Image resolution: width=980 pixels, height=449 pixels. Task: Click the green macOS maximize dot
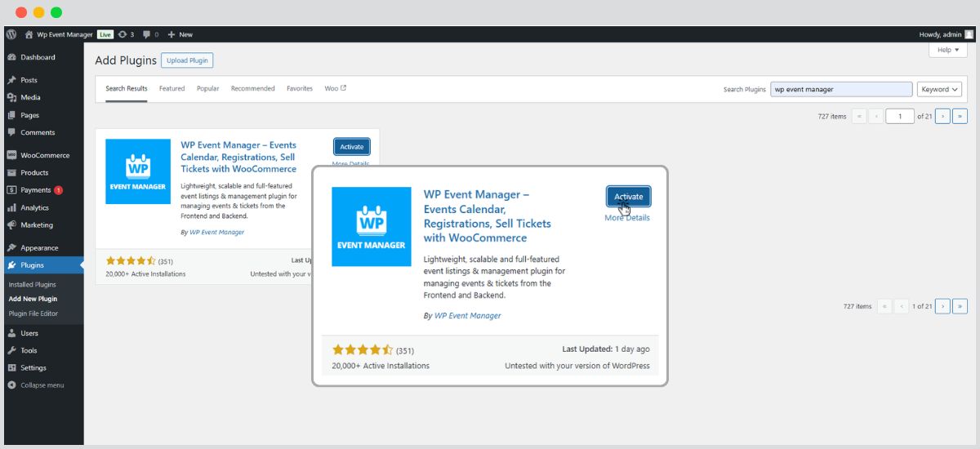pyautogui.click(x=56, y=12)
